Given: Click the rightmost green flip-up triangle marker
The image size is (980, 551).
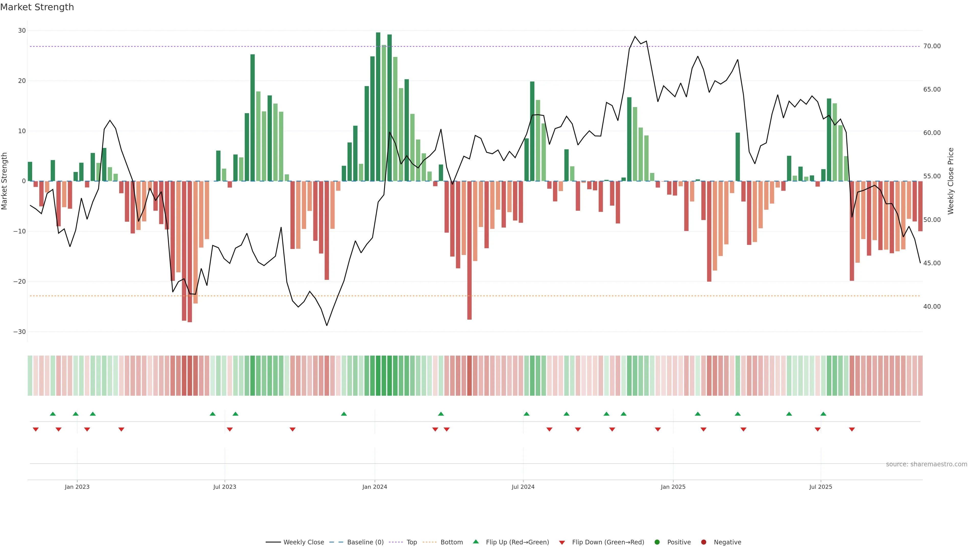Looking at the screenshot, I should [x=823, y=414].
